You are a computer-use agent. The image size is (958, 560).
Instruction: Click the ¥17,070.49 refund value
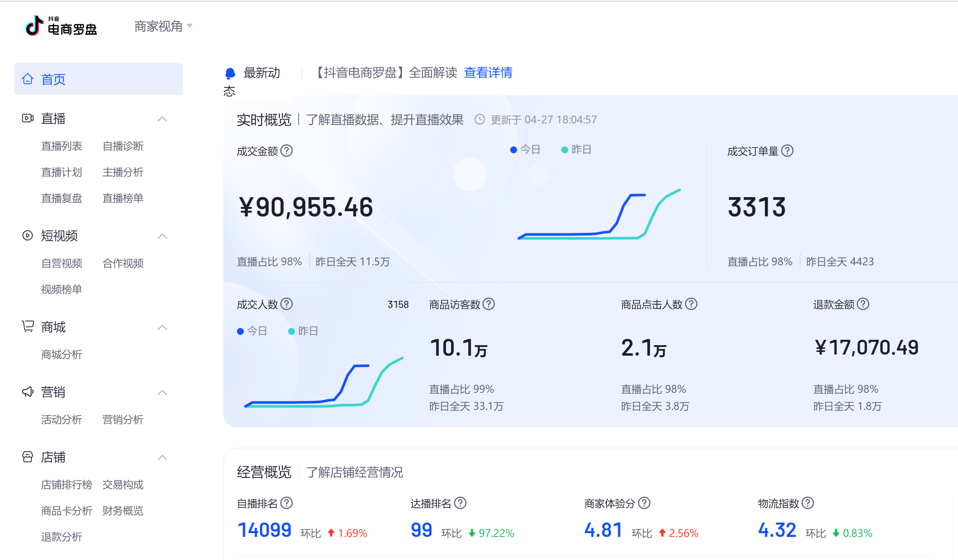coord(867,347)
